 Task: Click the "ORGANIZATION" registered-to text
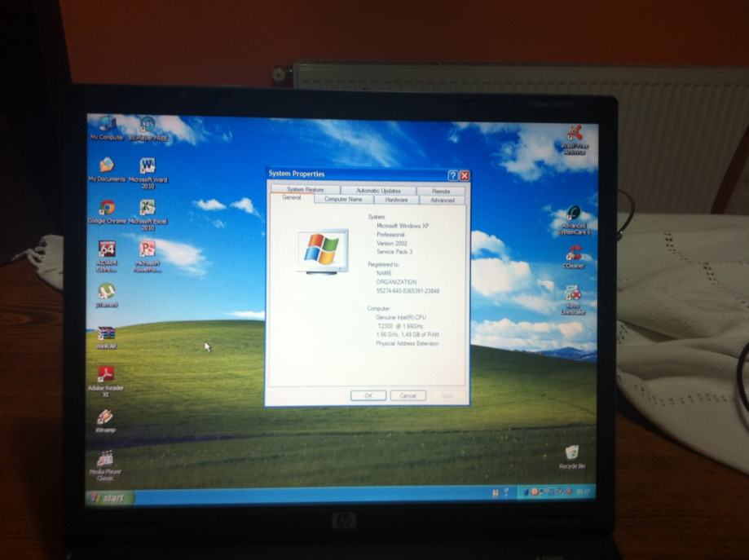click(396, 282)
